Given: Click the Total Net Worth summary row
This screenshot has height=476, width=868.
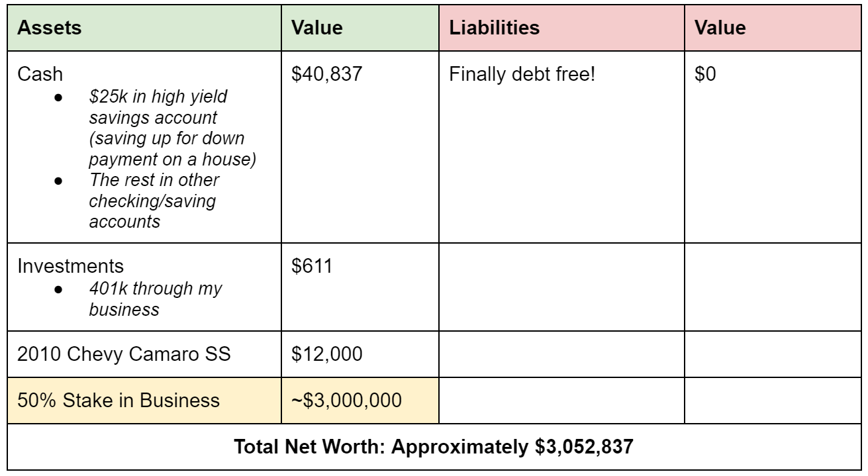Looking at the screenshot, I should (434, 446).
